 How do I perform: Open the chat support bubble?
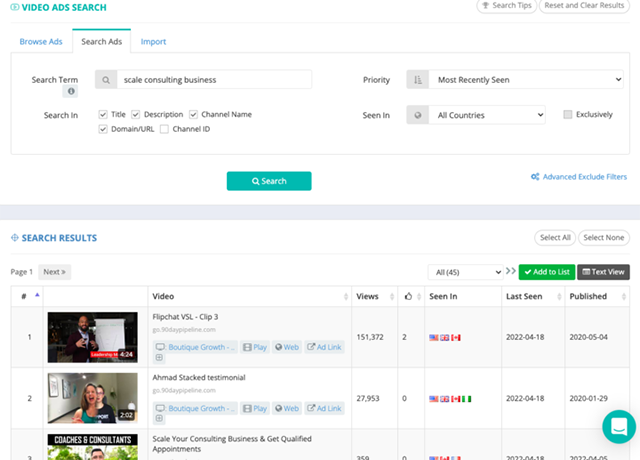tap(619, 427)
